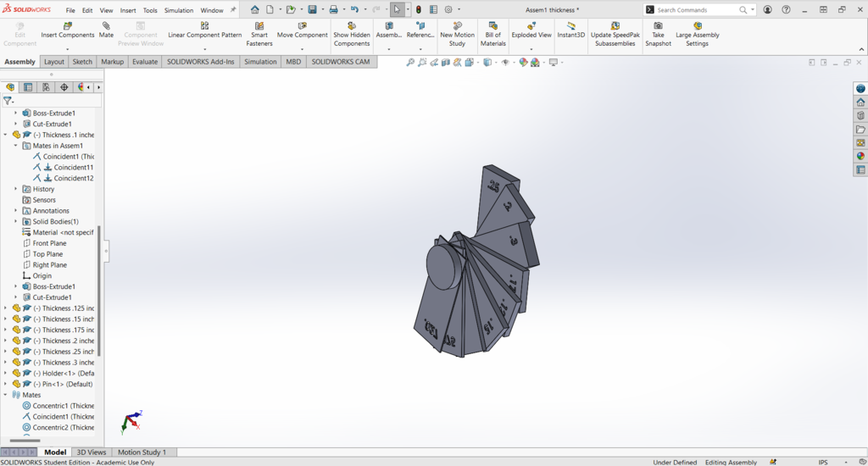Click the Save icon in the toolbar
Viewport: 868px width, 466px height.
[x=312, y=9]
